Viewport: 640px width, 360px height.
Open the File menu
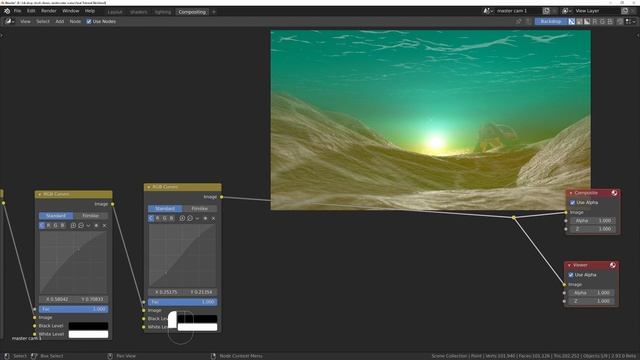pyautogui.click(x=18, y=11)
